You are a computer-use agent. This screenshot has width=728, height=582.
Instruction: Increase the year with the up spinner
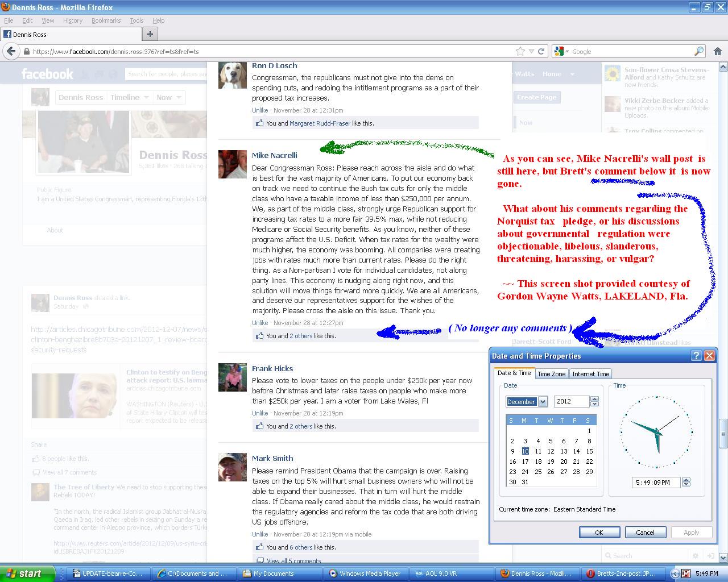point(594,399)
